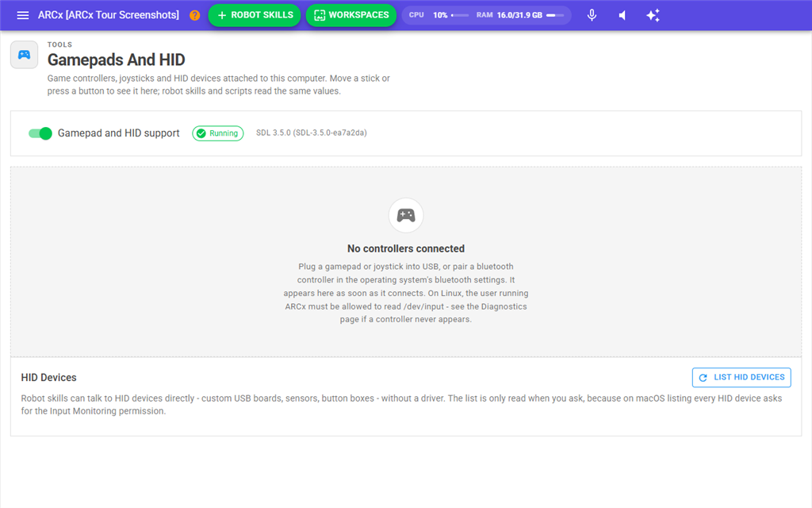Open the Robot Skills button
812x508 pixels.
(255, 15)
